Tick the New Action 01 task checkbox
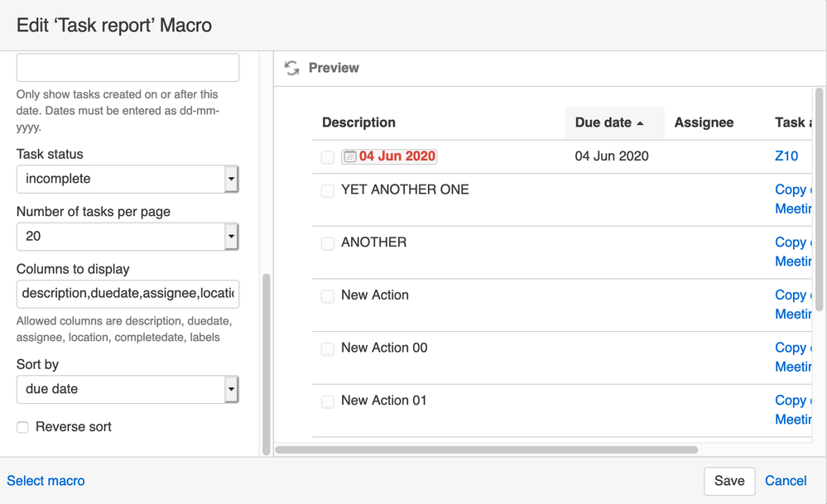Image resolution: width=827 pixels, height=504 pixels. click(328, 401)
